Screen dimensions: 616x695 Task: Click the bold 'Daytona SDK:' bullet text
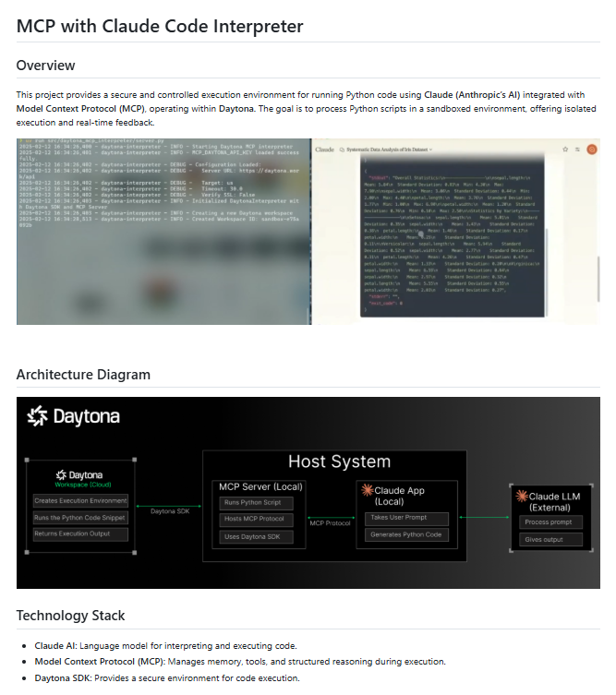tap(64, 678)
